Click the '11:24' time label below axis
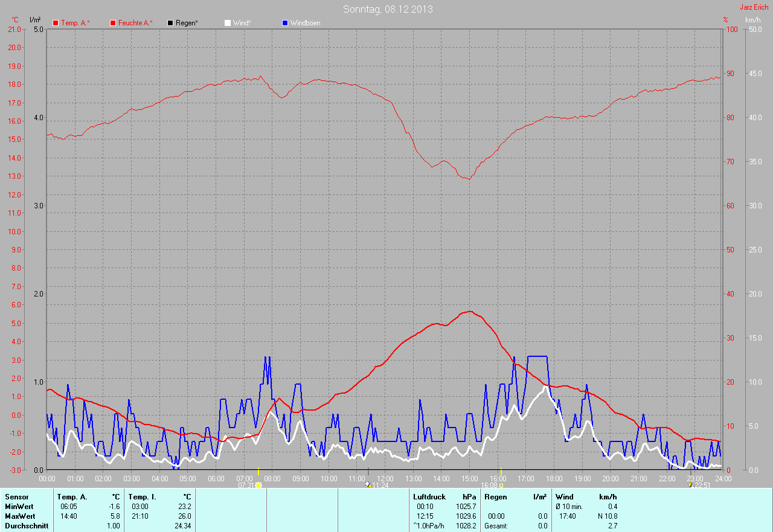The width and height of the screenshot is (773, 532). pyautogui.click(x=380, y=485)
